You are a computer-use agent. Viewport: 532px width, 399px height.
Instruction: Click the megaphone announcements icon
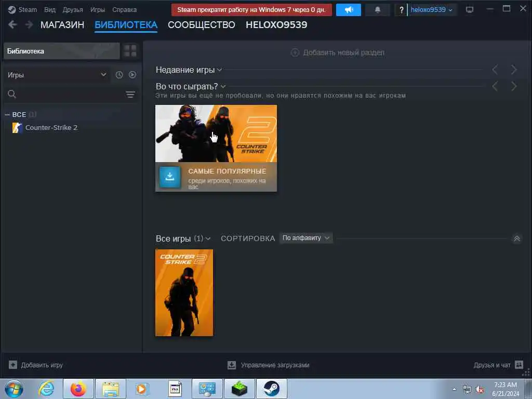coord(349,9)
